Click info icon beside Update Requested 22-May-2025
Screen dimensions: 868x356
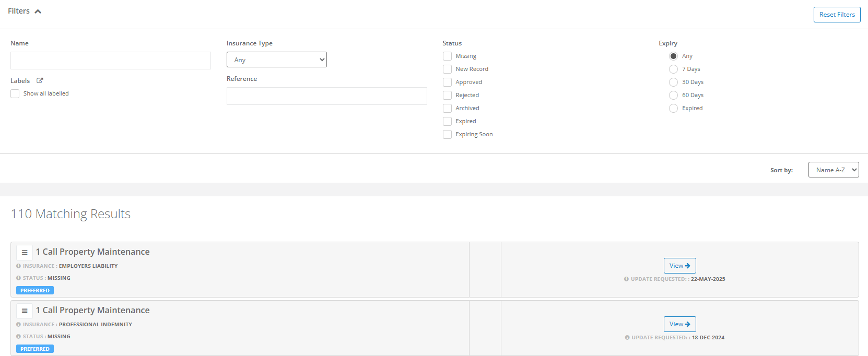click(626, 279)
